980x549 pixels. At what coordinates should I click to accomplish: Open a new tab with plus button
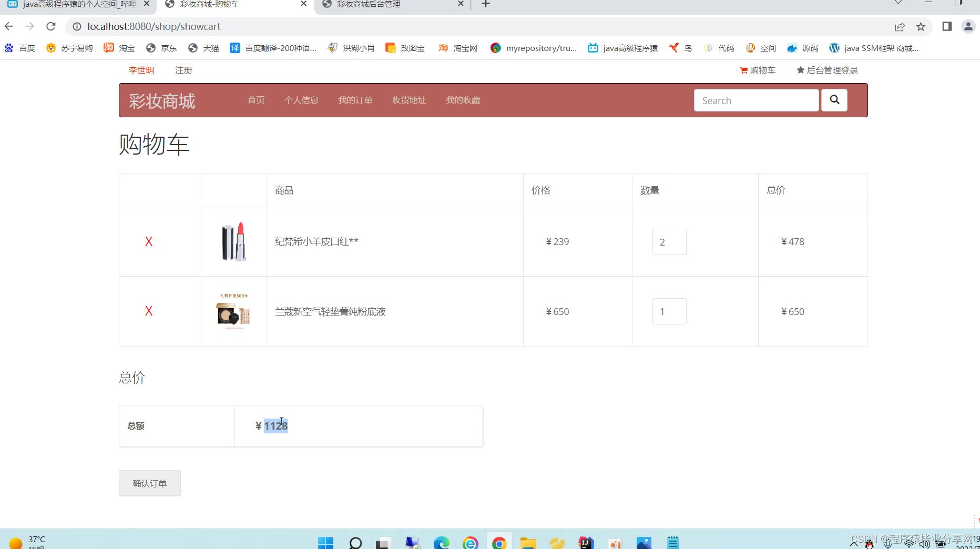[x=486, y=4]
